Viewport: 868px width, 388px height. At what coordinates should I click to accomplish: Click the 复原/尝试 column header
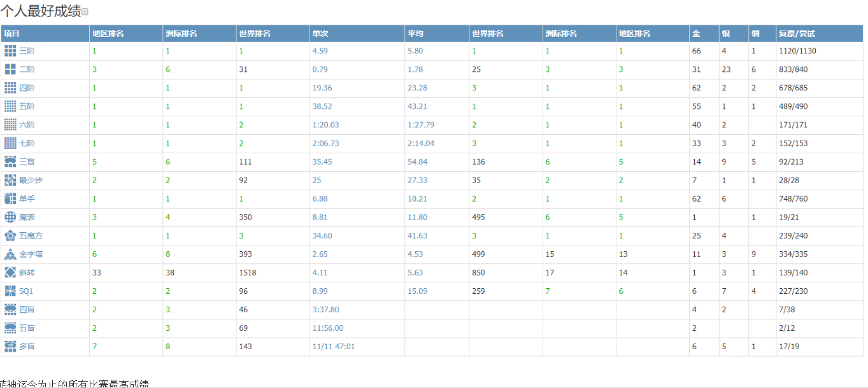[x=796, y=33]
